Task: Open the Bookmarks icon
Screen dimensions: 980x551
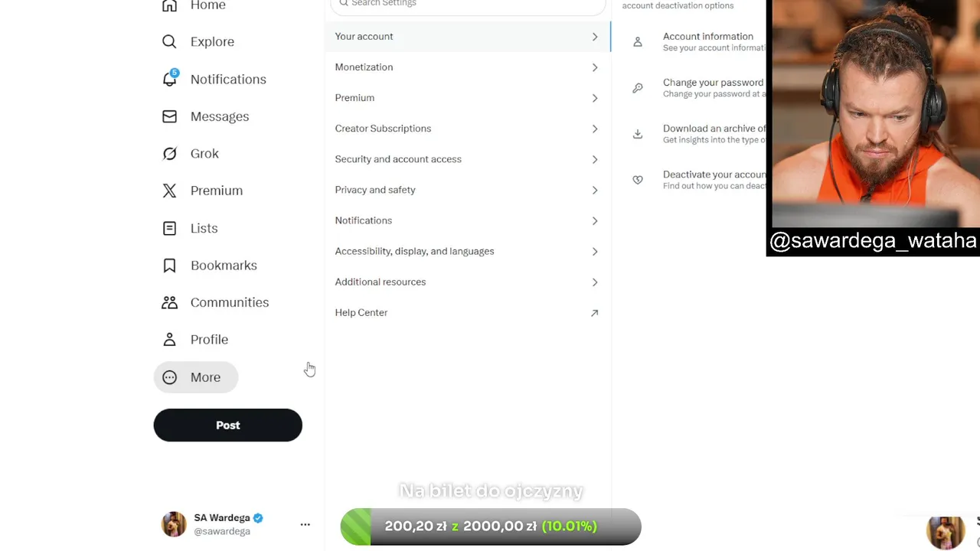Action: (169, 266)
